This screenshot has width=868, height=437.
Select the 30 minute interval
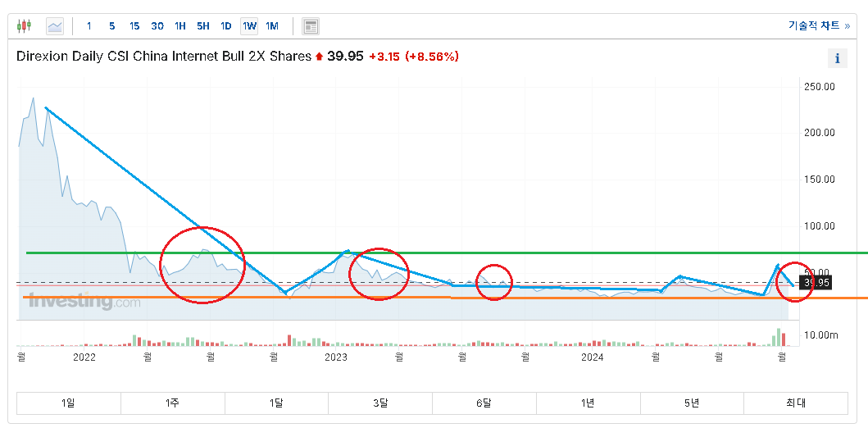(157, 26)
